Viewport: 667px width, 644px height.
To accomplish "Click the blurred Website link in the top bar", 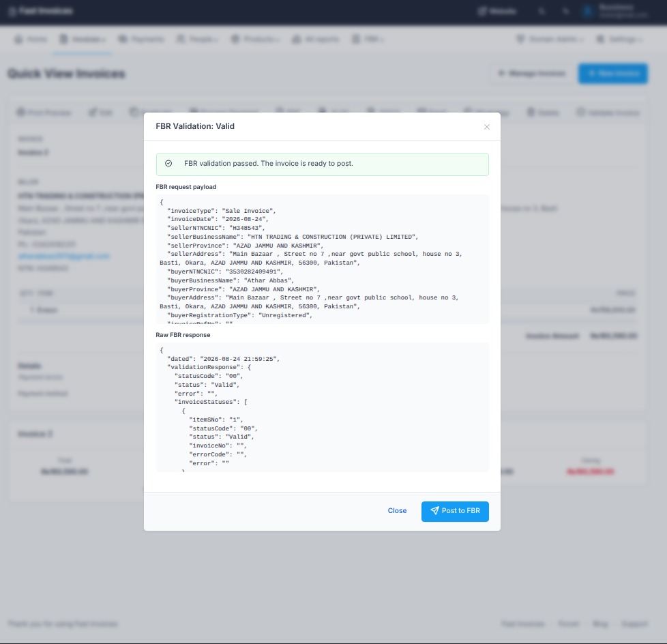I will click(x=497, y=12).
